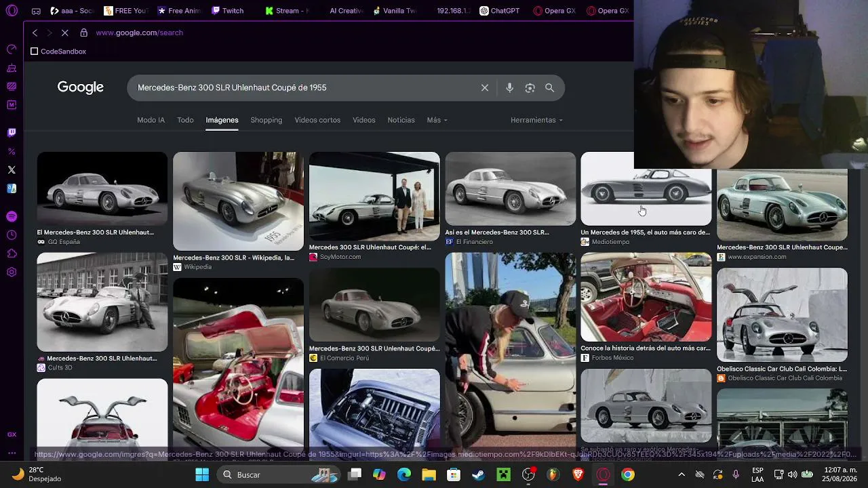Search by image with Google Lens

(x=530, y=88)
